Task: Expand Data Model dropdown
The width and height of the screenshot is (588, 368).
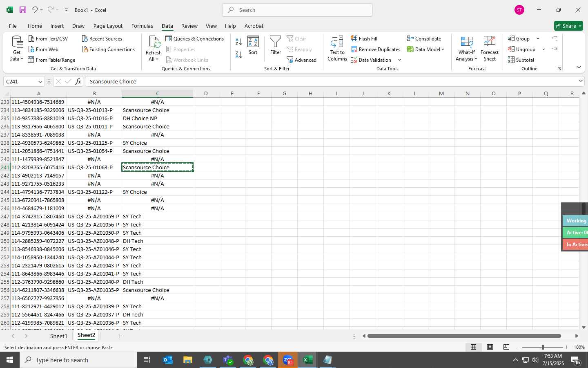Action: [443, 49]
